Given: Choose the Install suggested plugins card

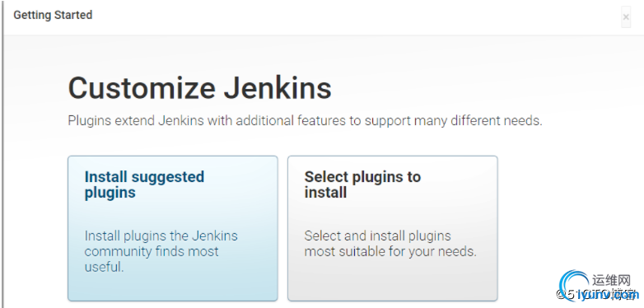Looking at the screenshot, I should click(x=172, y=228).
